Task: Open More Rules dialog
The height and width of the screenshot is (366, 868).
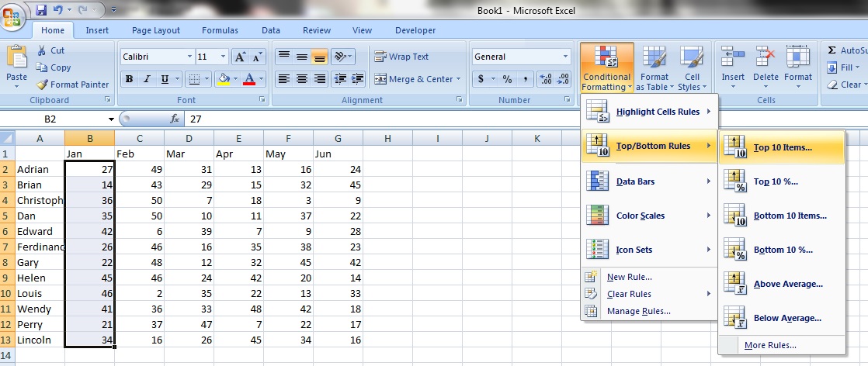Action: click(x=770, y=345)
